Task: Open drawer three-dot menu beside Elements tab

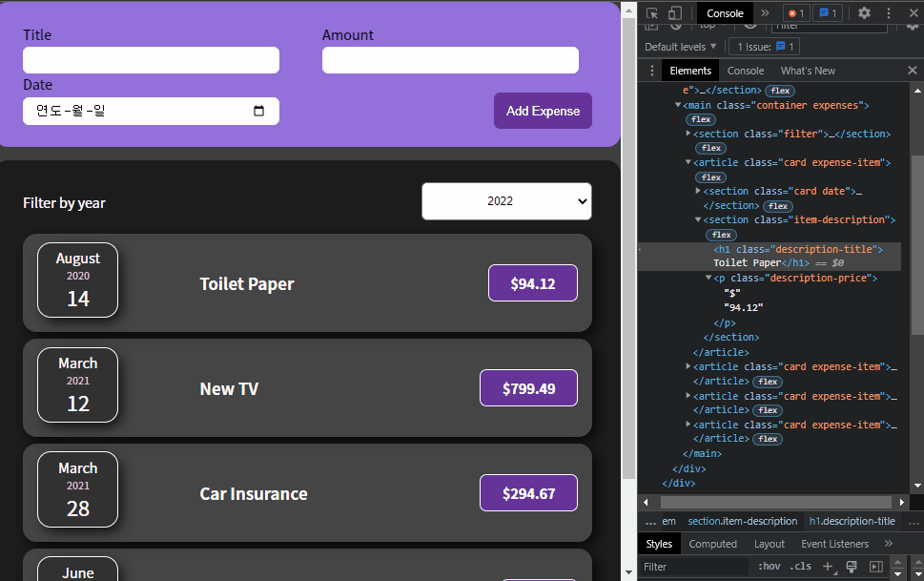Action: [651, 71]
